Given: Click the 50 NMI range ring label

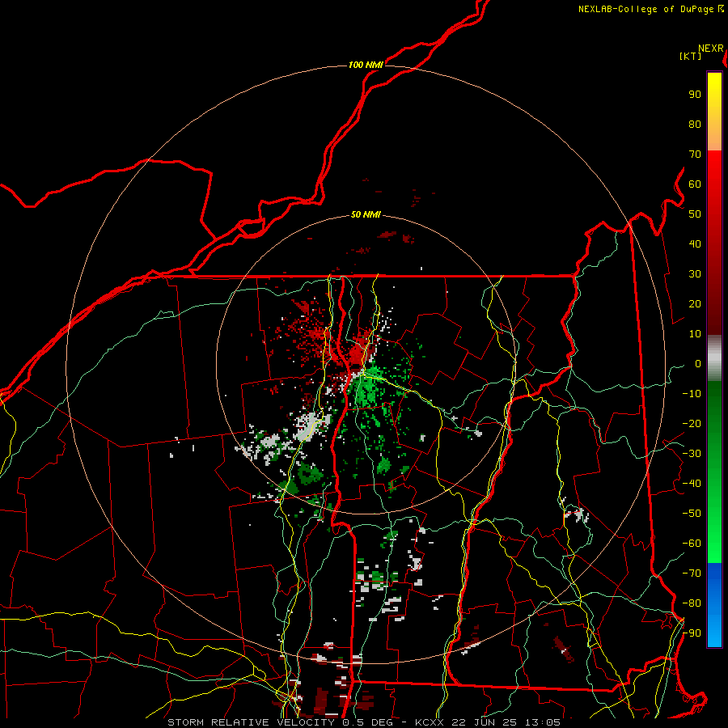Looking at the screenshot, I should [x=366, y=214].
